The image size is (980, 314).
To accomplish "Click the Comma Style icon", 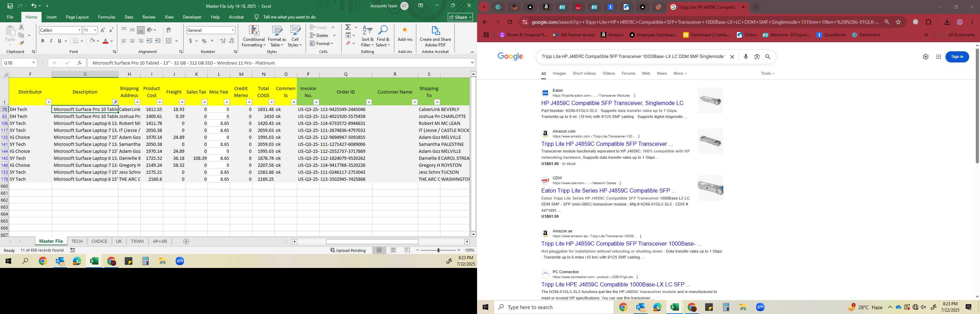I will tap(212, 41).
